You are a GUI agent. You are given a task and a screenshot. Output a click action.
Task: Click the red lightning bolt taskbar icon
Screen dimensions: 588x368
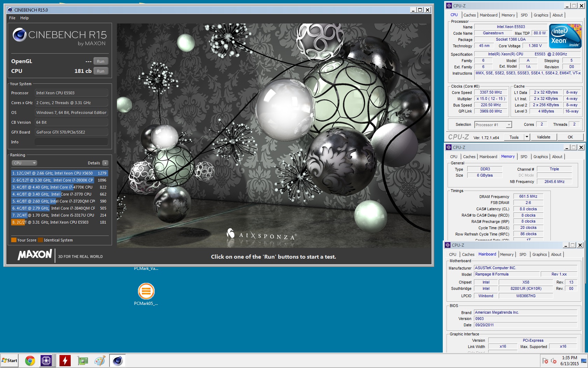[65, 360]
